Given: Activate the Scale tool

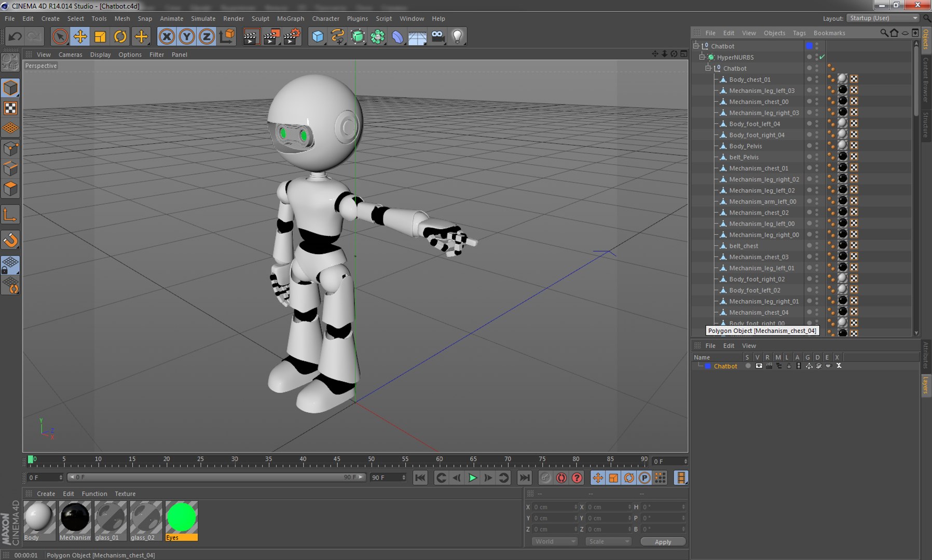Looking at the screenshot, I should click(100, 36).
